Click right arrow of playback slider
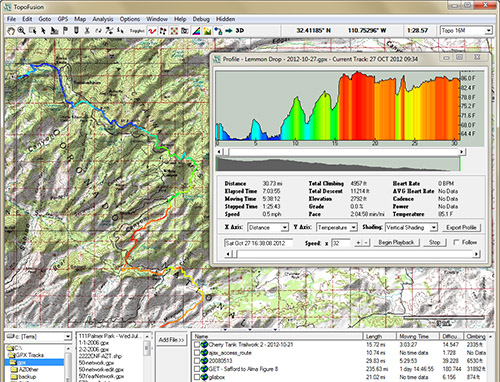The width and height of the screenshot is (500, 382). tap(476, 254)
